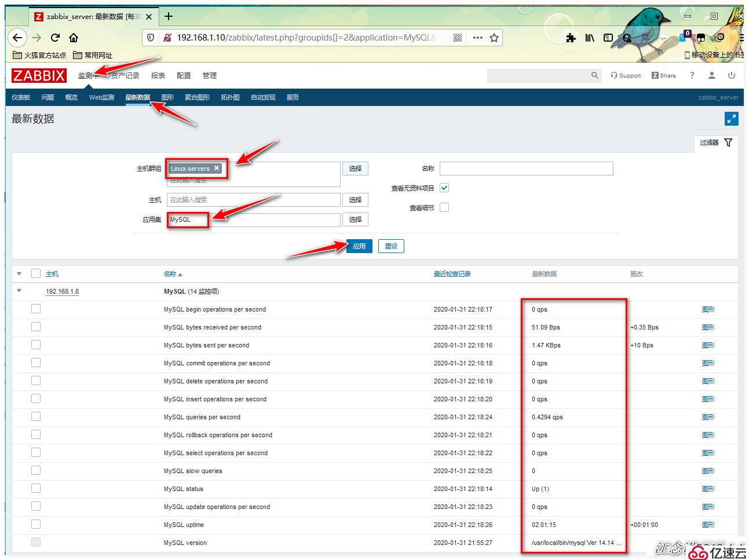Open the 管理 menu
The width and height of the screenshot is (749, 560).
pyautogui.click(x=210, y=76)
